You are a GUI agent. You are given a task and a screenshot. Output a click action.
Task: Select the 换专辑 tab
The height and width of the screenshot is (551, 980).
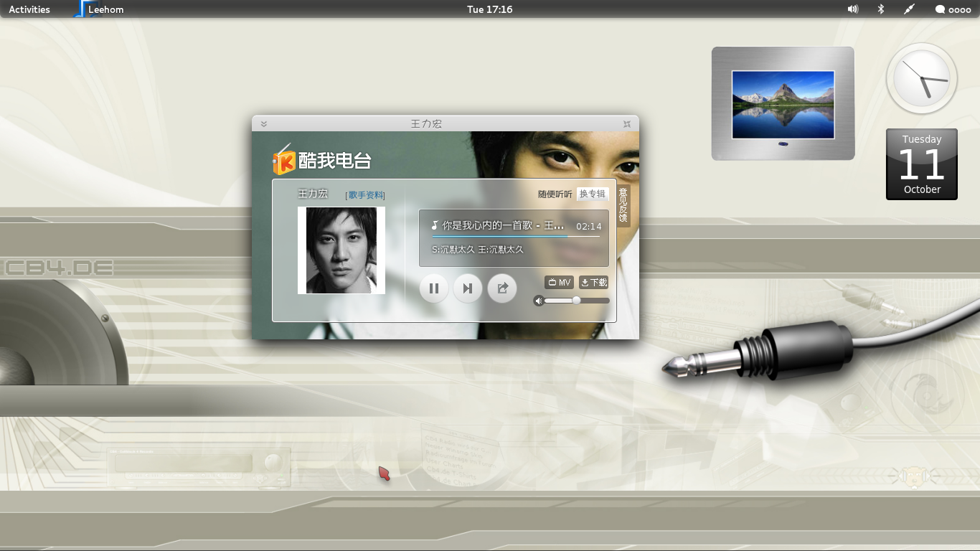click(593, 194)
